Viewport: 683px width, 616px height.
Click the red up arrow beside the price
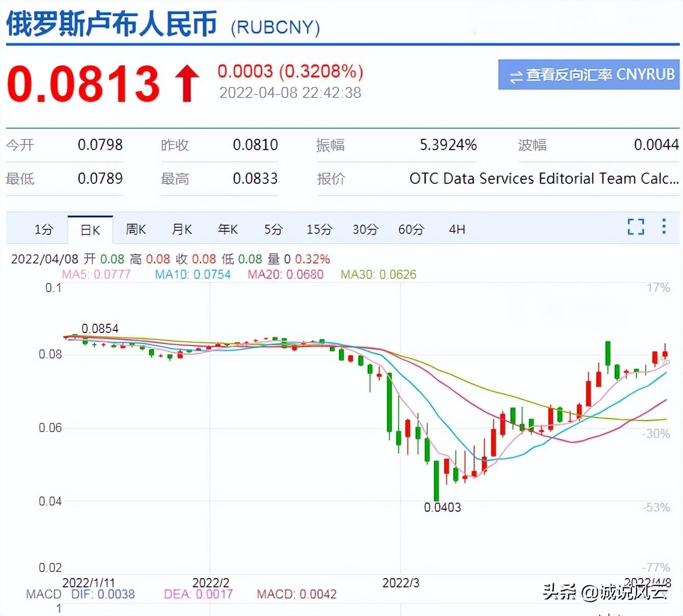click(x=187, y=83)
